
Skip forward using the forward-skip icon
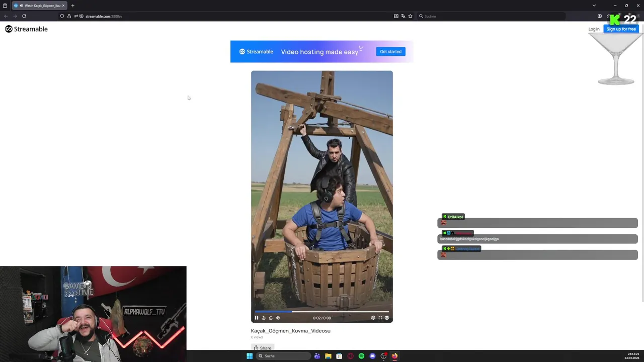[x=271, y=318]
